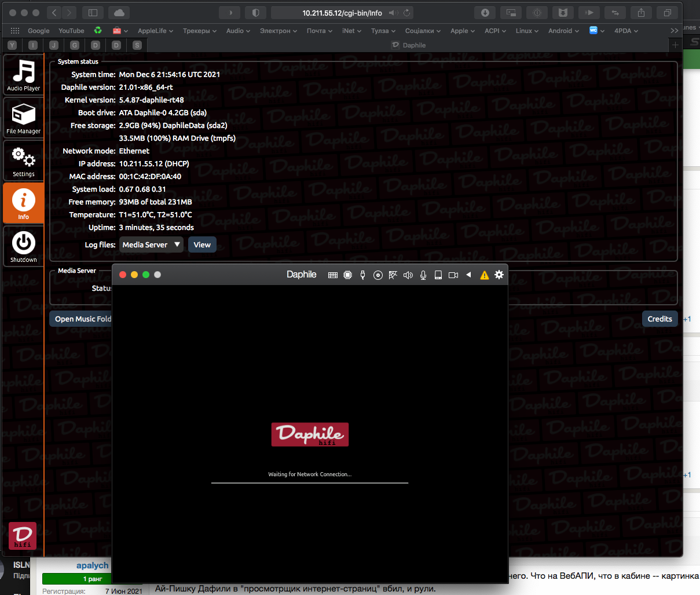Show Safari downloads

tap(485, 13)
